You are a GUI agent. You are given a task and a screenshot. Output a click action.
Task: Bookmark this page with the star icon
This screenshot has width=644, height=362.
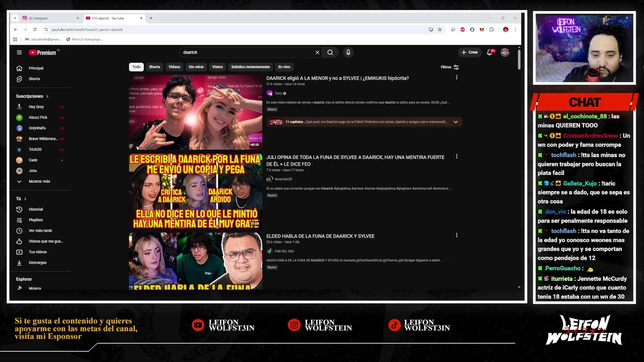coord(440,30)
